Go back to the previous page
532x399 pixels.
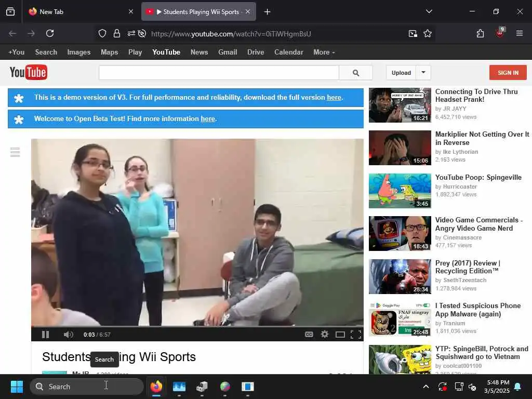[12, 33]
